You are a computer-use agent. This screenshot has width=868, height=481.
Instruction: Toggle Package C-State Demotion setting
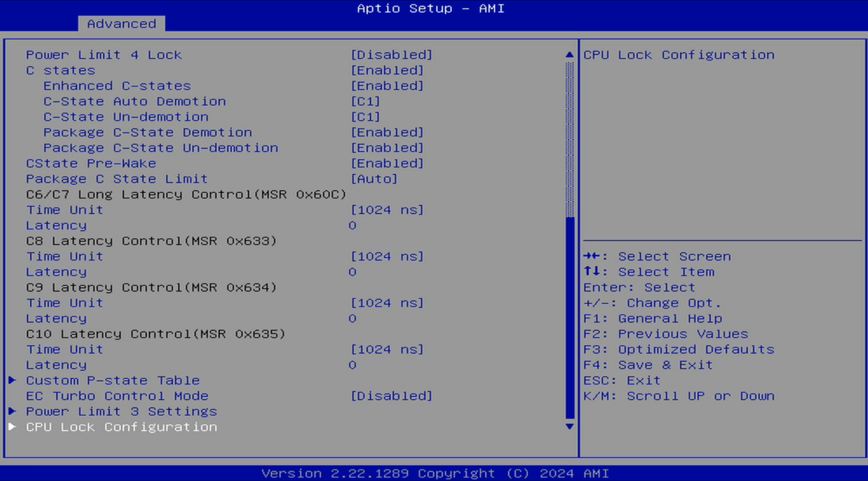pyautogui.click(x=387, y=133)
